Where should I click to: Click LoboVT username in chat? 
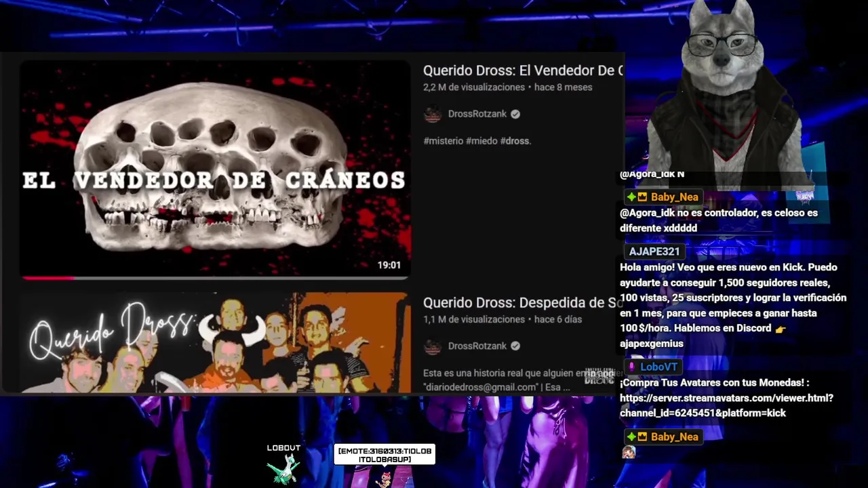(658, 367)
